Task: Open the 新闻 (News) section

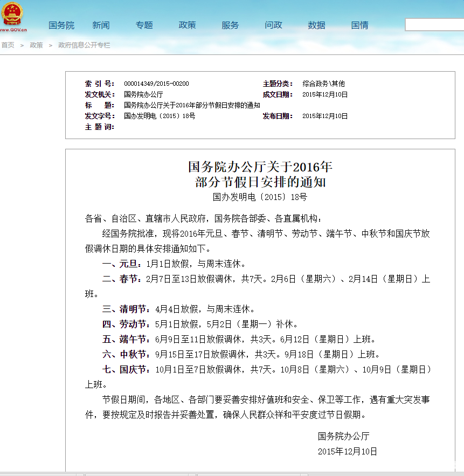Action: [x=101, y=24]
